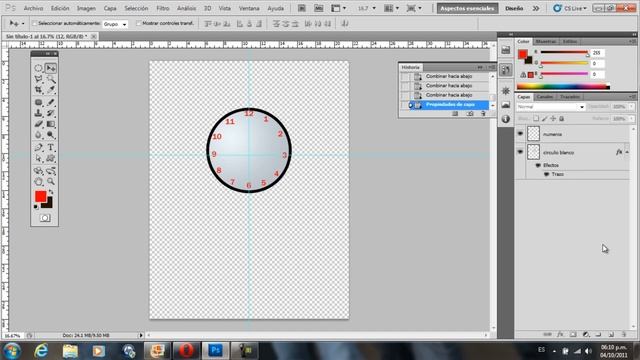Hide the circulo blanco layer

coord(520,152)
